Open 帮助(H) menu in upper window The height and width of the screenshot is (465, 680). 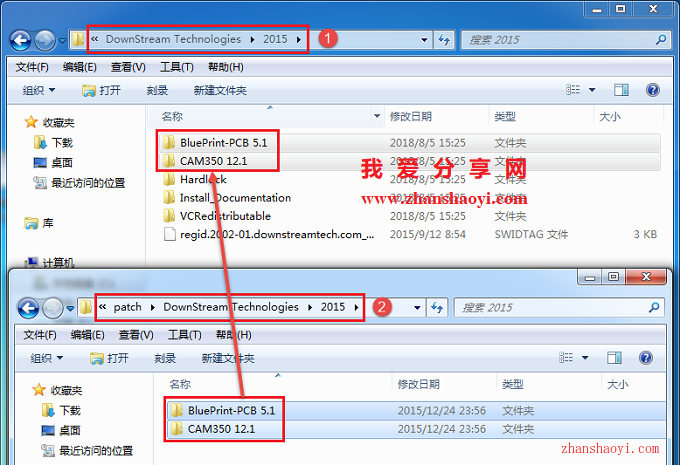pyautogui.click(x=226, y=67)
